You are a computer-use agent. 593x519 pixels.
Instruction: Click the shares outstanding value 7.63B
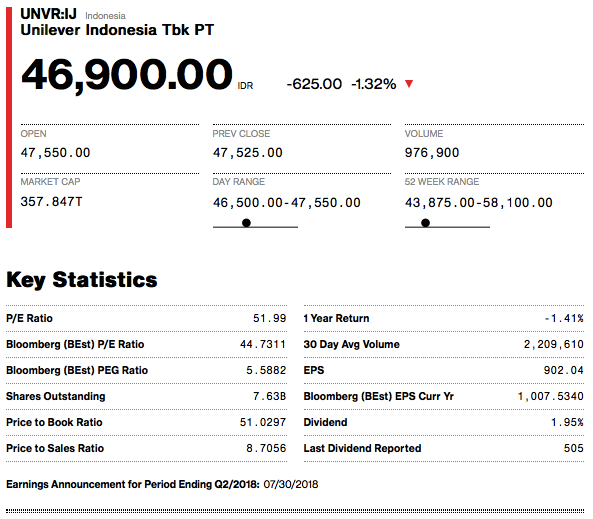(270, 396)
